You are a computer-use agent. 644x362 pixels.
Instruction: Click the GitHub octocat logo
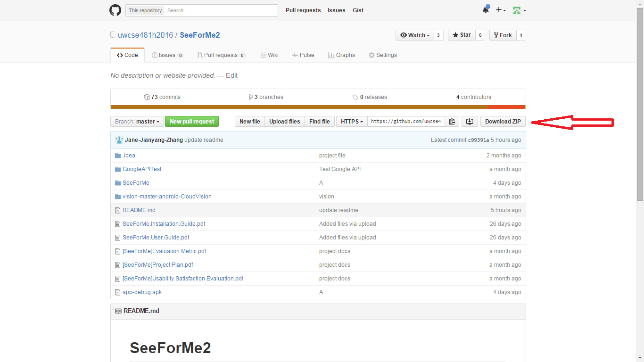pos(115,10)
